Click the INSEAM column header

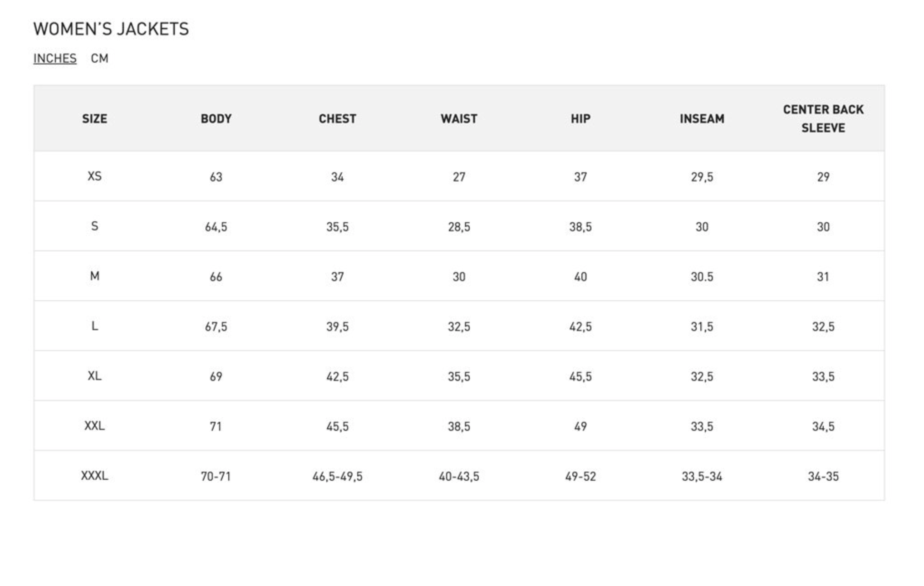point(702,118)
